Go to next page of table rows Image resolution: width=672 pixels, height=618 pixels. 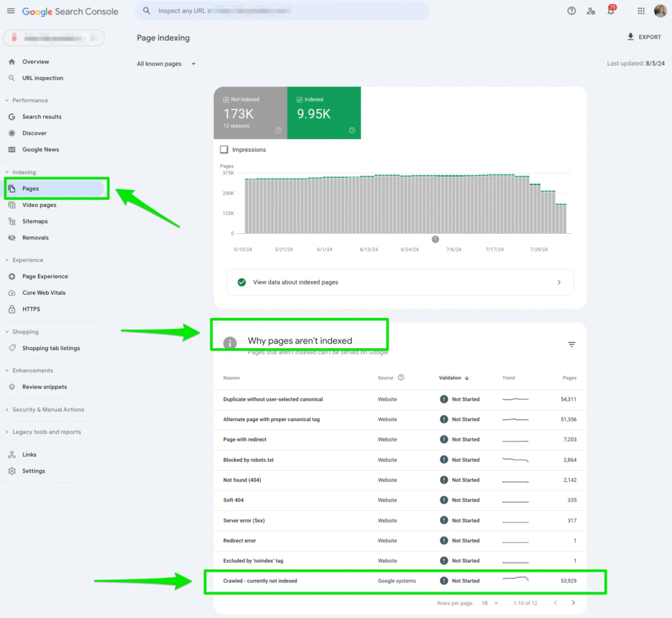point(573,603)
